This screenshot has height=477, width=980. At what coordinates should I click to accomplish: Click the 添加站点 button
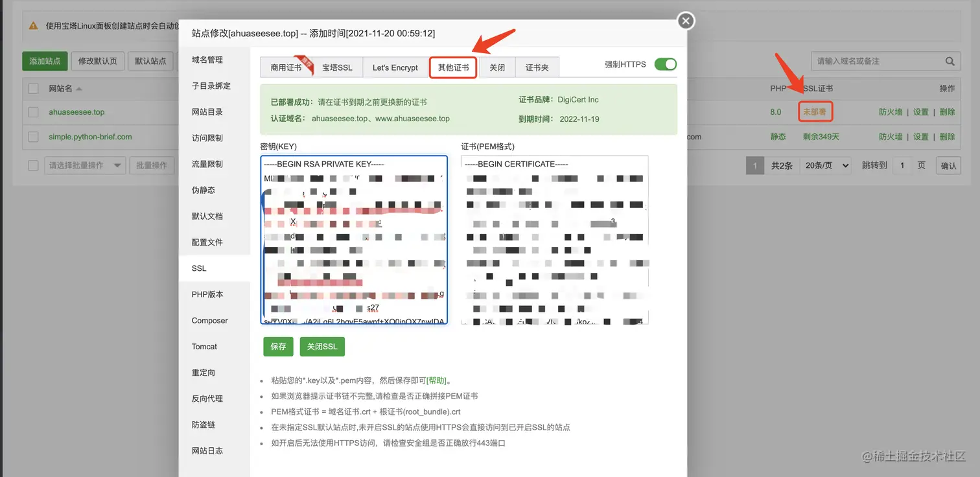[45, 61]
